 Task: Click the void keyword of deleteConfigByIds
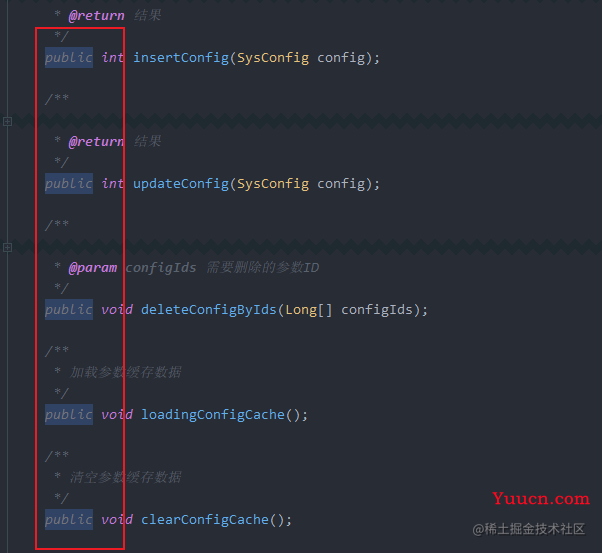117,310
